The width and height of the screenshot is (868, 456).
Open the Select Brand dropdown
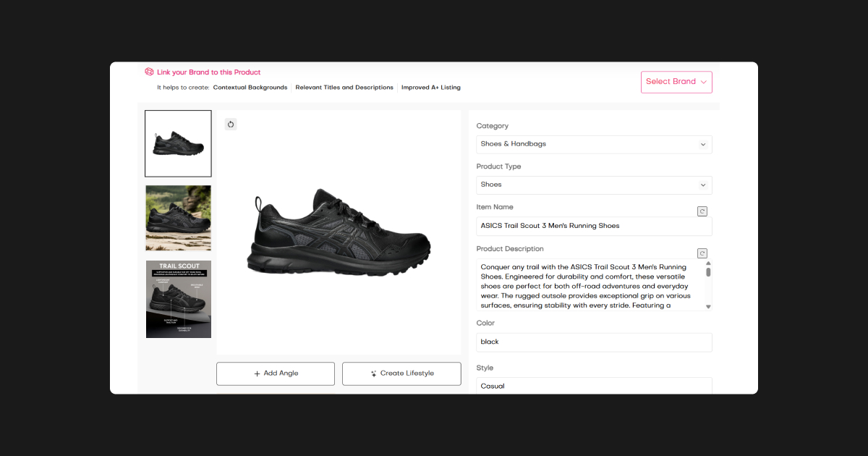676,82
